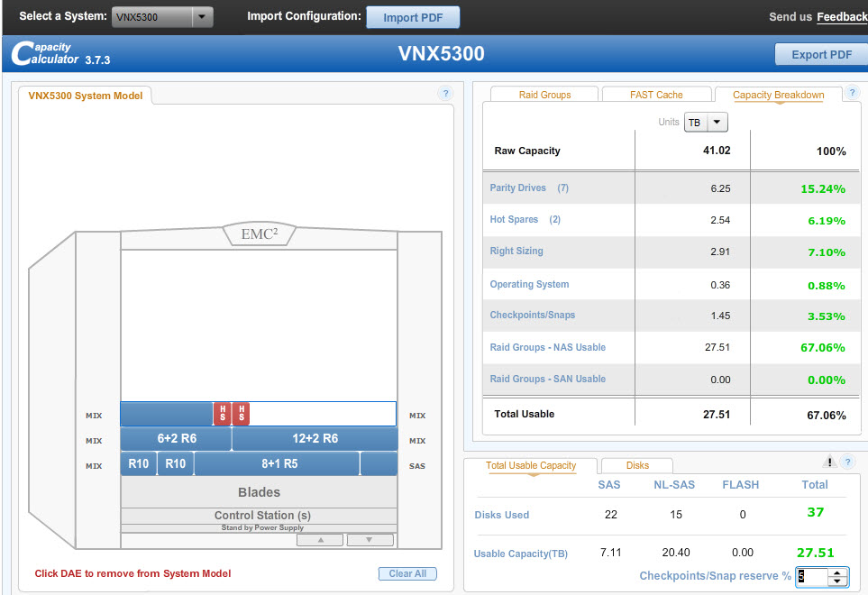The image size is (868, 595).
Task: Open the Units TB dropdown
Action: tap(706, 123)
